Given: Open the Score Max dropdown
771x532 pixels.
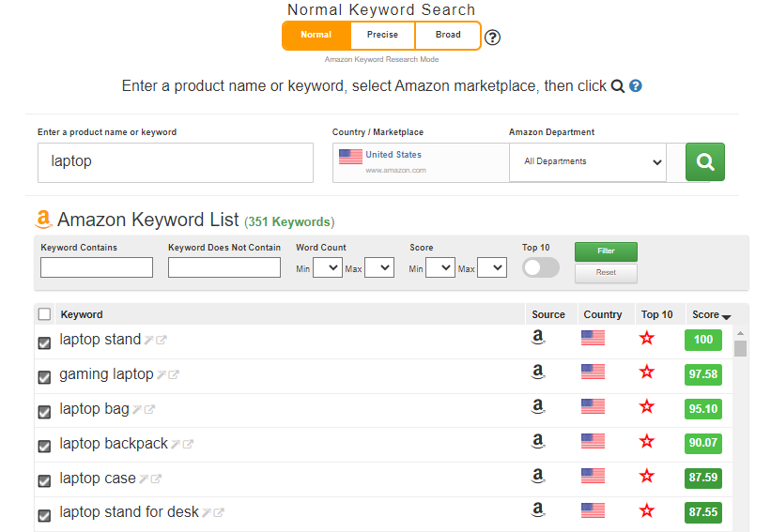Looking at the screenshot, I should click(492, 267).
